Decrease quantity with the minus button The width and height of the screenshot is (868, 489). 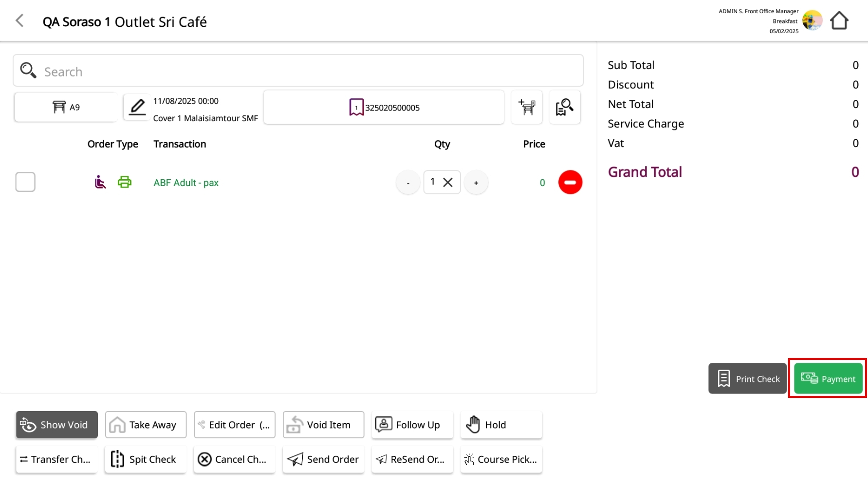408,183
